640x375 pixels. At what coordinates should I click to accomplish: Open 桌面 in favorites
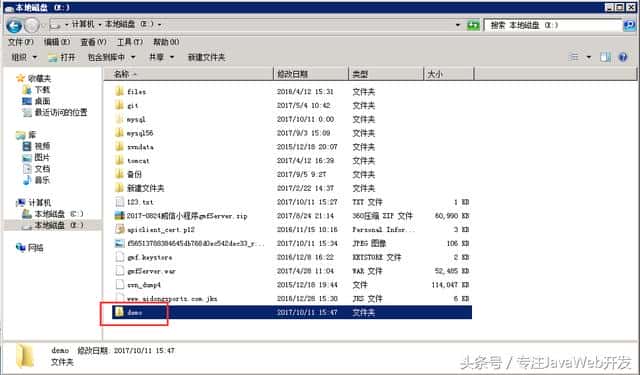(42, 101)
